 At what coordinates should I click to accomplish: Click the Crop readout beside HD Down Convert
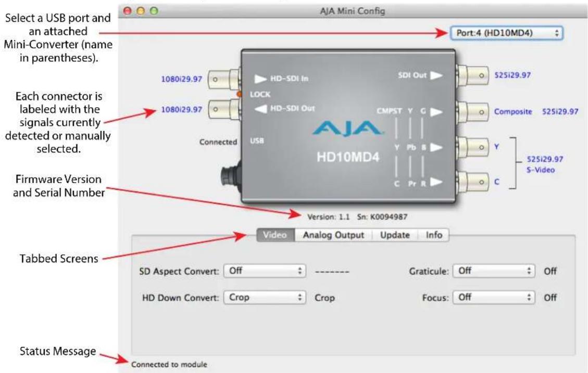tap(325, 298)
